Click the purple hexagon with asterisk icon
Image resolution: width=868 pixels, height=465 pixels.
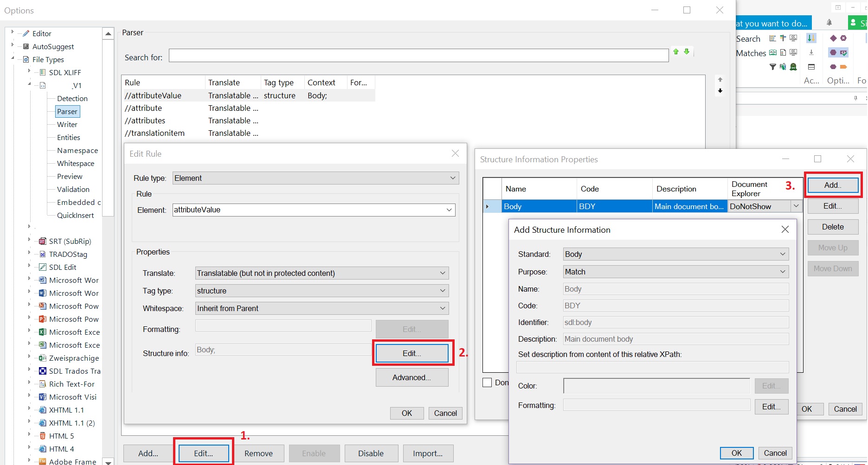pyautogui.click(x=843, y=38)
